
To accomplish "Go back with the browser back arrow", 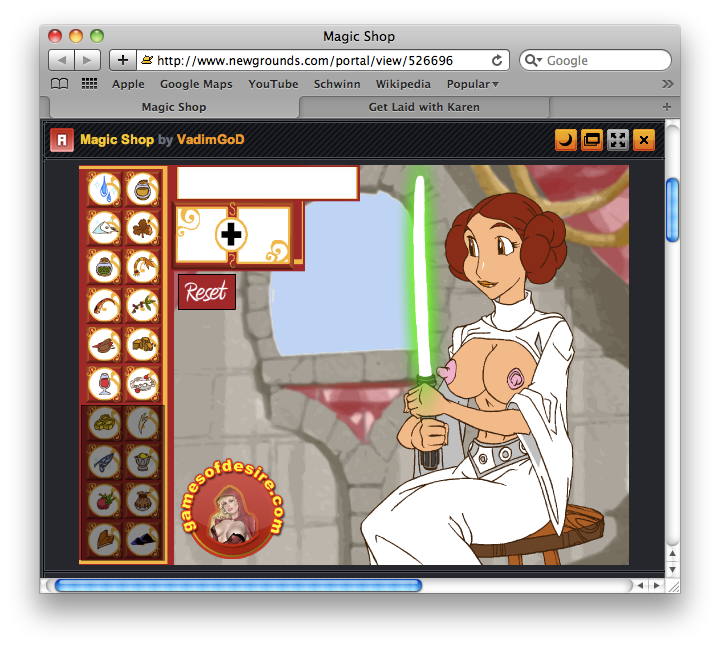I will pos(62,60).
